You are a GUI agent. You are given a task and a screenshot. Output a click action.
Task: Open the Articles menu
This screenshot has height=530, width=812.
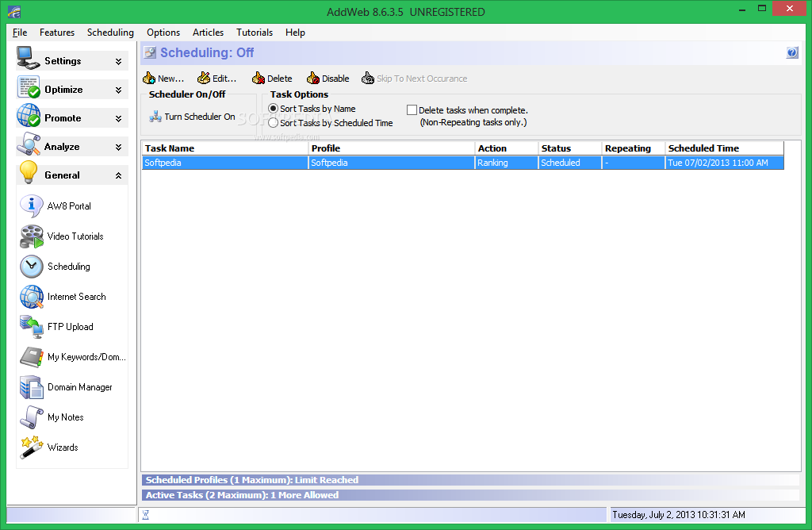[209, 32]
